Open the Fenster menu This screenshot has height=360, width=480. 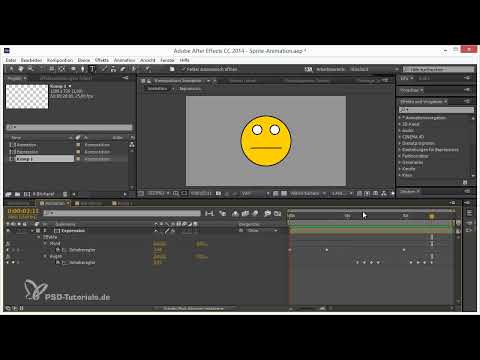tap(167, 60)
